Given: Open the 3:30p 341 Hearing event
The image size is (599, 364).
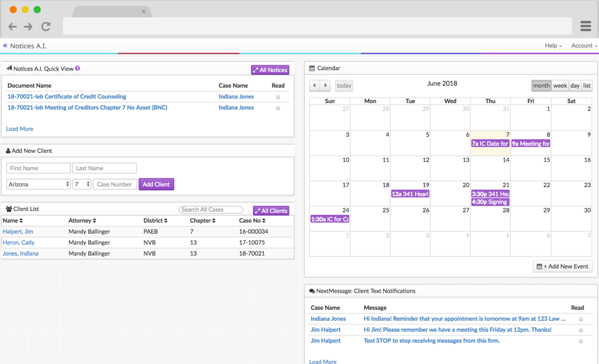Looking at the screenshot, I should pyautogui.click(x=490, y=194).
